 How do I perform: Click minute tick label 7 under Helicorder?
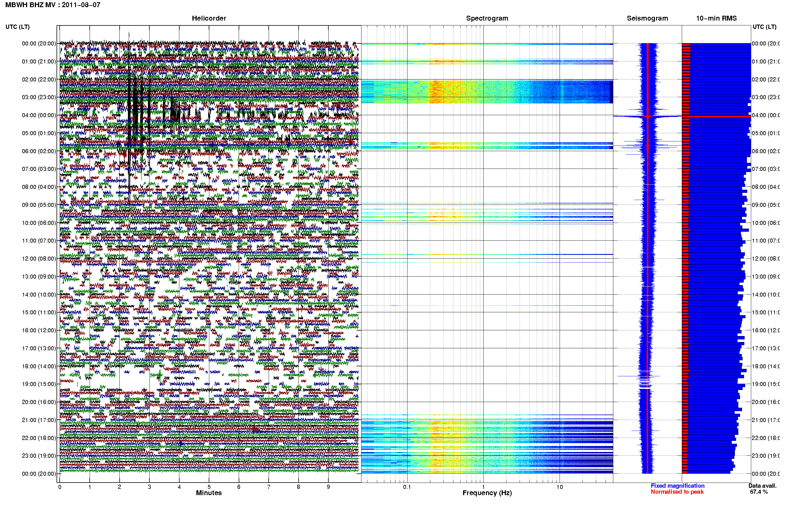(x=269, y=487)
